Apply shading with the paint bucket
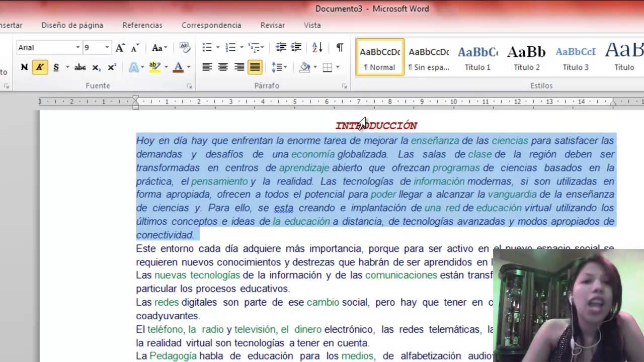 pyautogui.click(x=304, y=67)
